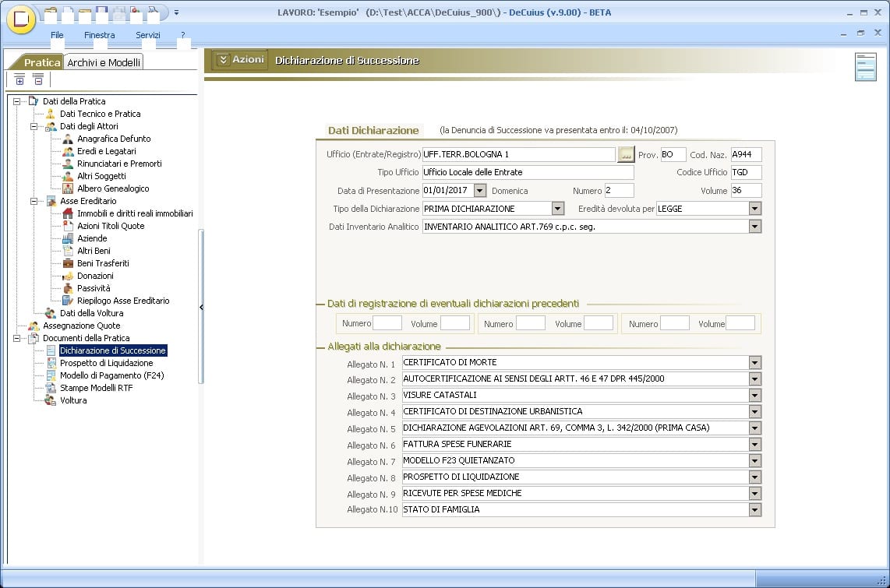Viewport: 890px width, 588px height.
Task: Open Immobili e diritti reali immobiliari icon
Action: click(x=68, y=213)
